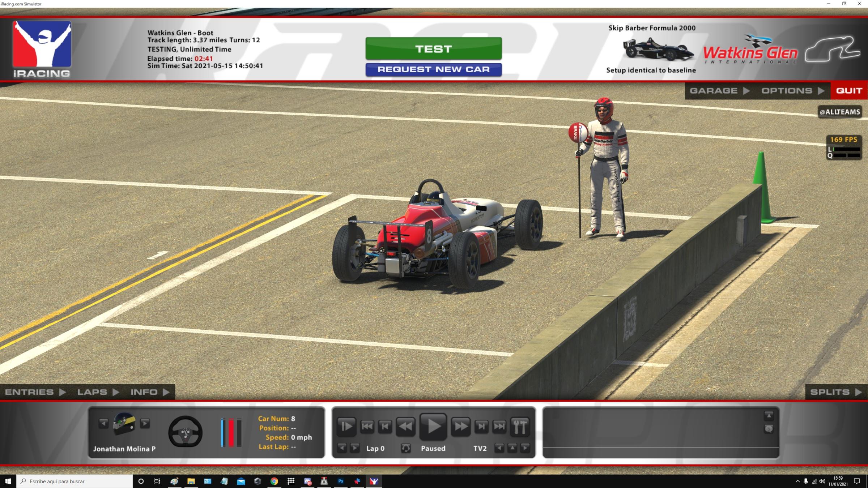The width and height of the screenshot is (868, 488).
Task: Toggle the 169 FPS meter display
Action: pos(843,139)
